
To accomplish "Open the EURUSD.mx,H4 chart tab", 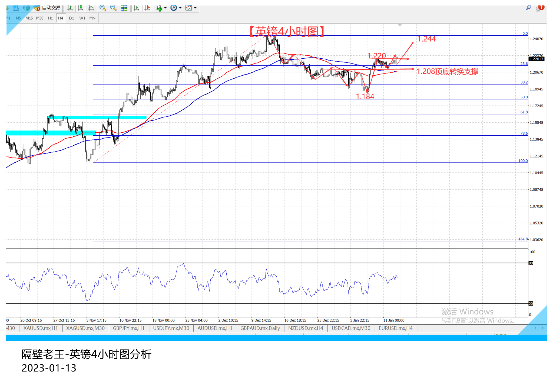I will [395, 328].
